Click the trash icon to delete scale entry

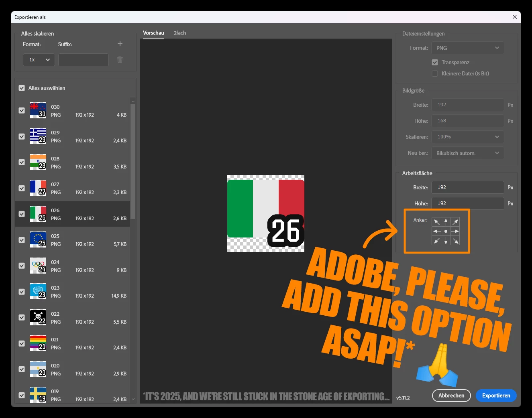(x=120, y=59)
